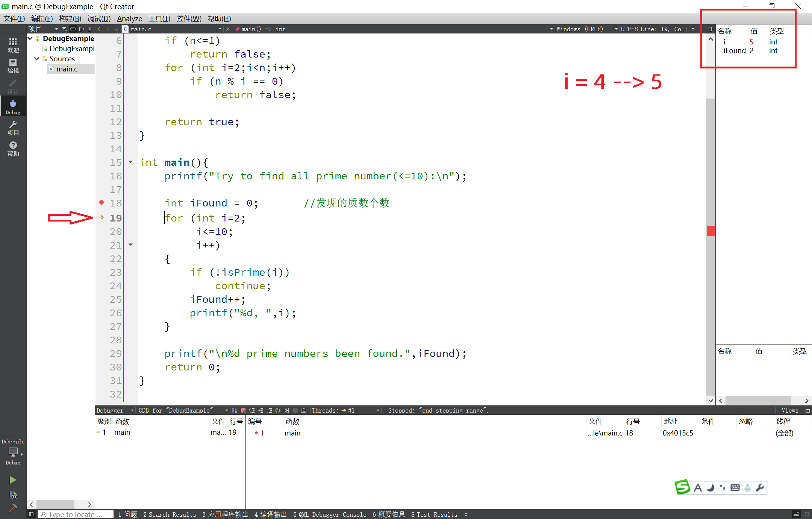
Task: Click the Step Out icon
Action: coord(269,410)
